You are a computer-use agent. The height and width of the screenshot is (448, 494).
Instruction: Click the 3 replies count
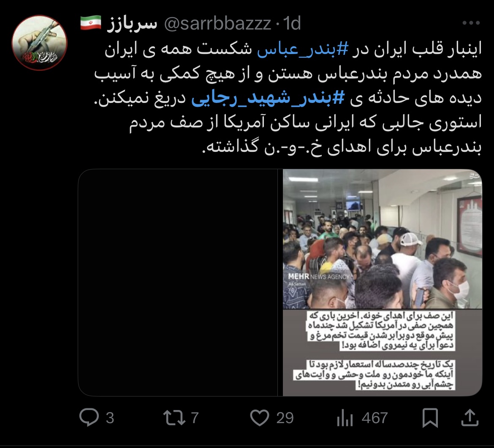click(110, 418)
